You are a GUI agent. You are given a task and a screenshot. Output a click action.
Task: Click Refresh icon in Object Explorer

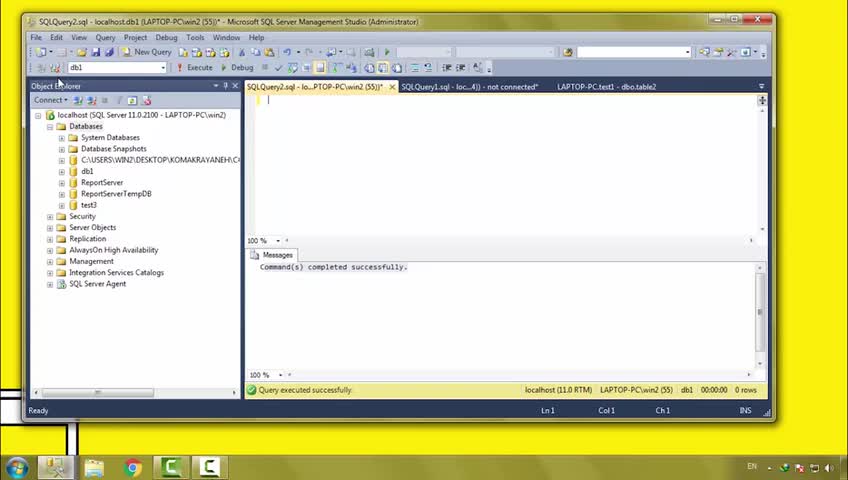click(x=132, y=101)
